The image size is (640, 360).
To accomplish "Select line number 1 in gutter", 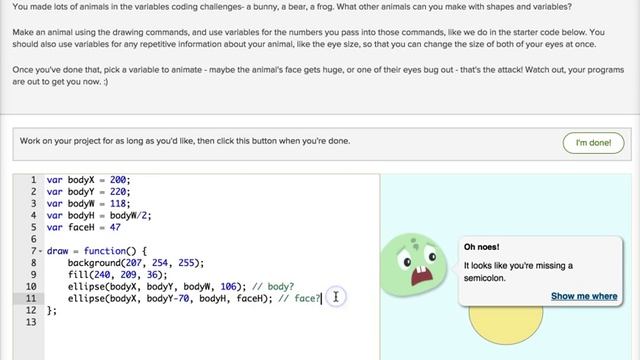I will coord(33,180).
